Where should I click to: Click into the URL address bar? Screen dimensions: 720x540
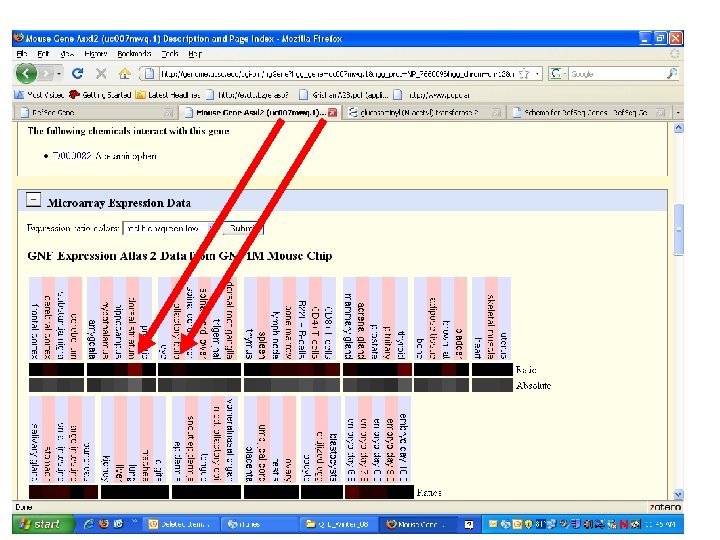pyautogui.click(x=337, y=74)
